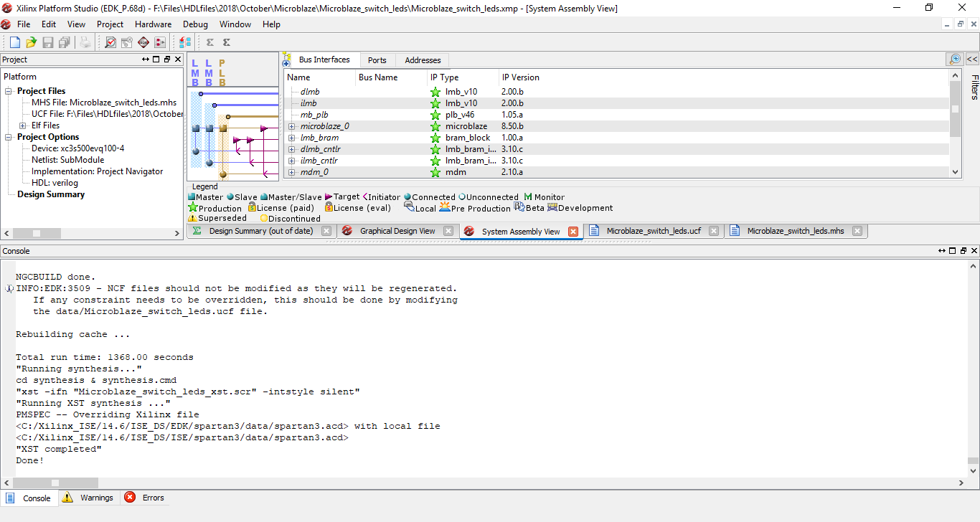Image resolution: width=980 pixels, height=522 pixels.
Task: Close the Microblaze_switch_leds.mhs tab
Action: pos(857,231)
